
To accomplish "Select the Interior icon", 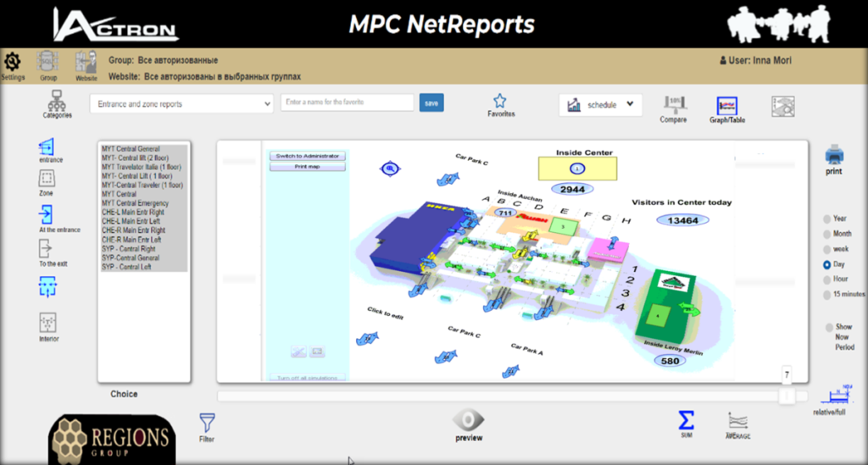I will point(47,323).
